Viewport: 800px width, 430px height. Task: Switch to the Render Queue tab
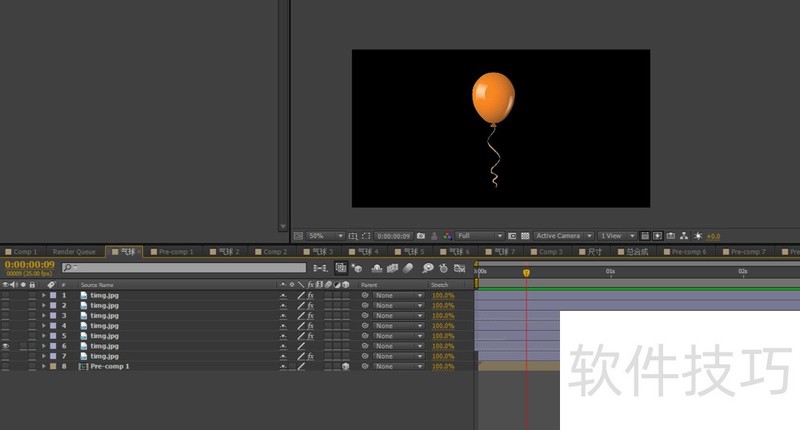tap(74, 252)
